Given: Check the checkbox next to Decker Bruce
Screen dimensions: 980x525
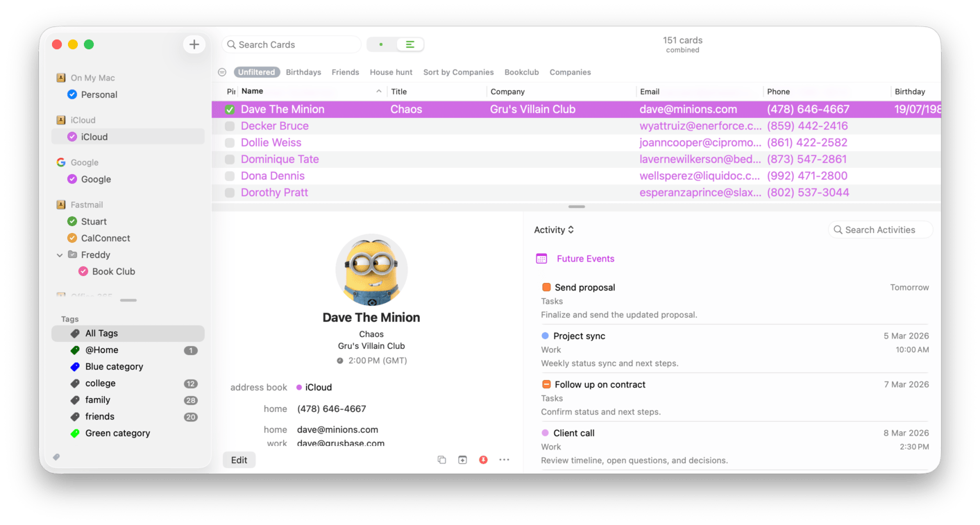Looking at the screenshot, I should (x=229, y=126).
